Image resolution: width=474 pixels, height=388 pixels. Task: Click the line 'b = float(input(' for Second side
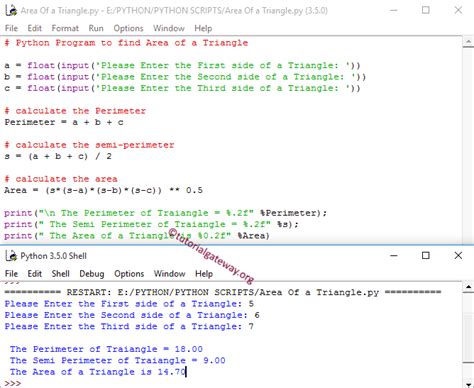pos(185,77)
